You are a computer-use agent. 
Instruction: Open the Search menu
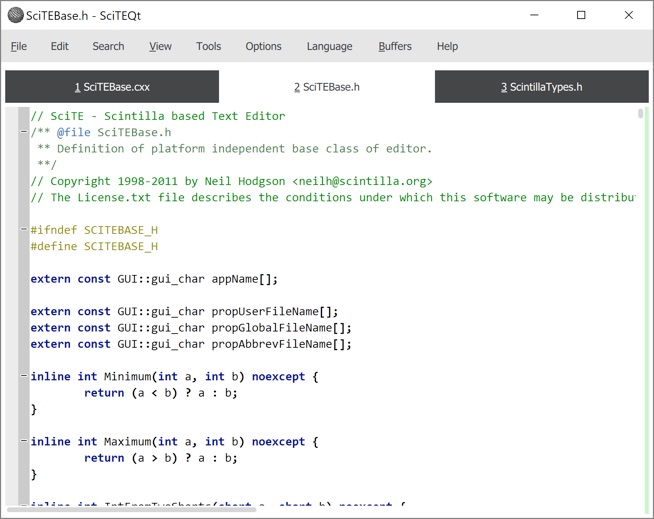[108, 46]
